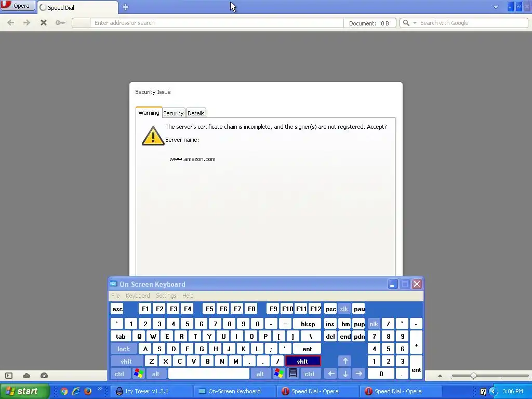Click the right Windows logo key

(x=278, y=374)
